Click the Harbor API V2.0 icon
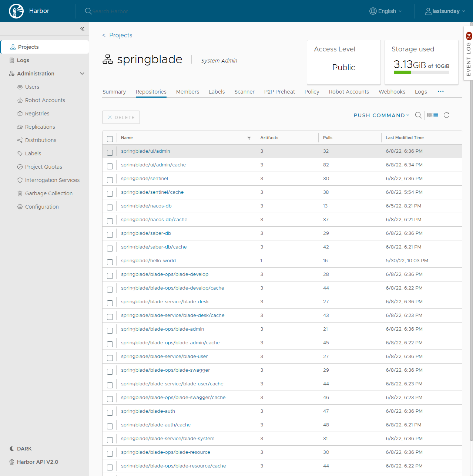Viewport: 473px width, 476px height. point(12,462)
